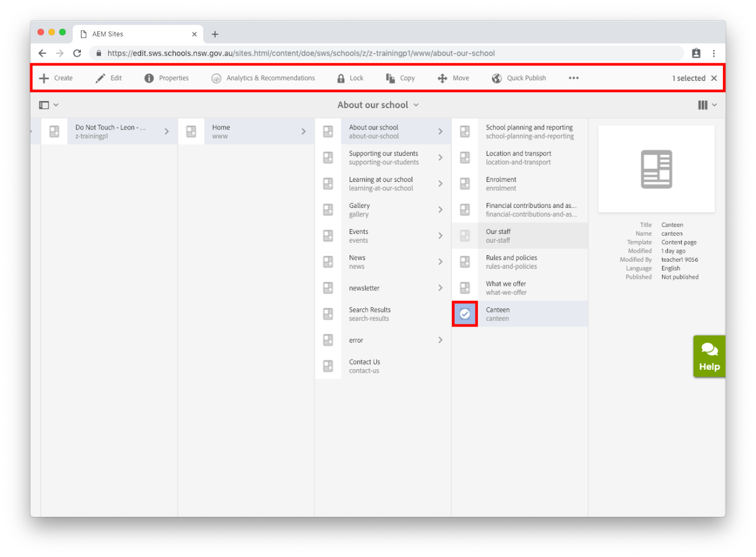Open the green Help chat button

tap(709, 356)
